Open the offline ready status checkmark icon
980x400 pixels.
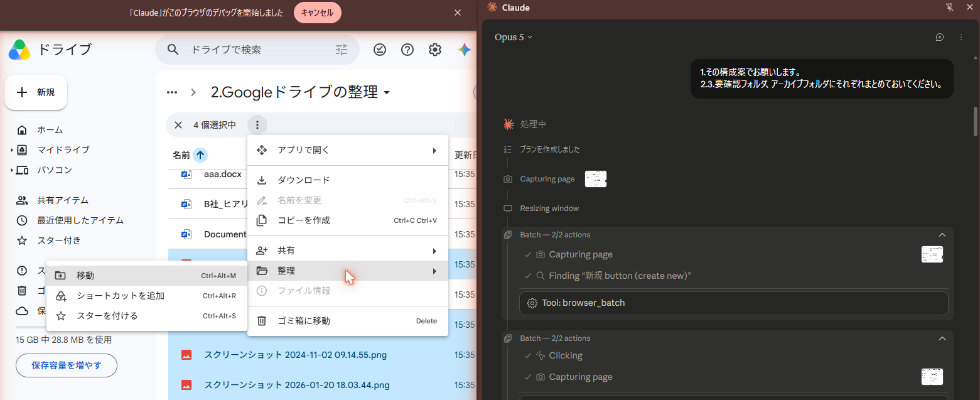coord(379,50)
